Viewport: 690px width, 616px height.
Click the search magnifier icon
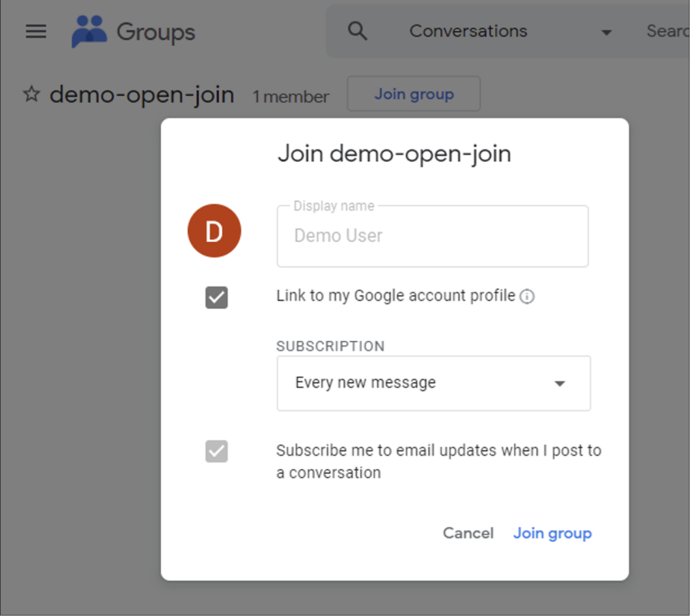click(x=357, y=31)
